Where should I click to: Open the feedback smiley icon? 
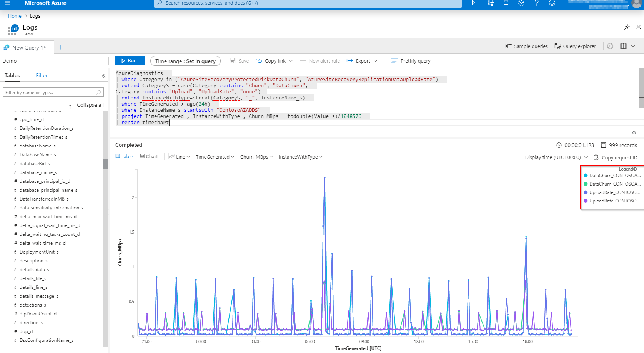552,3
